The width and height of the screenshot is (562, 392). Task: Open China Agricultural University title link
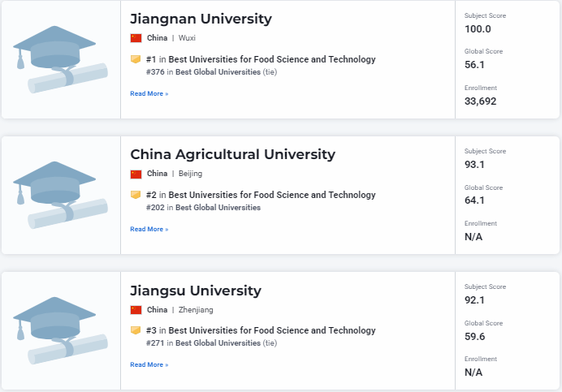pos(232,154)
